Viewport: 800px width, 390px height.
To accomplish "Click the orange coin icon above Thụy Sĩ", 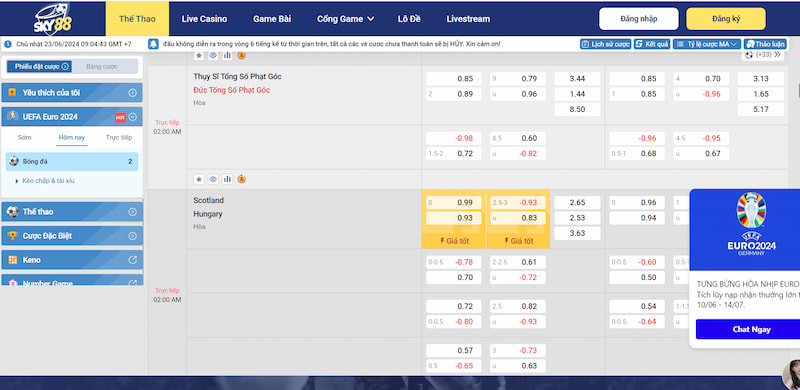I will [x=241, y=55].
